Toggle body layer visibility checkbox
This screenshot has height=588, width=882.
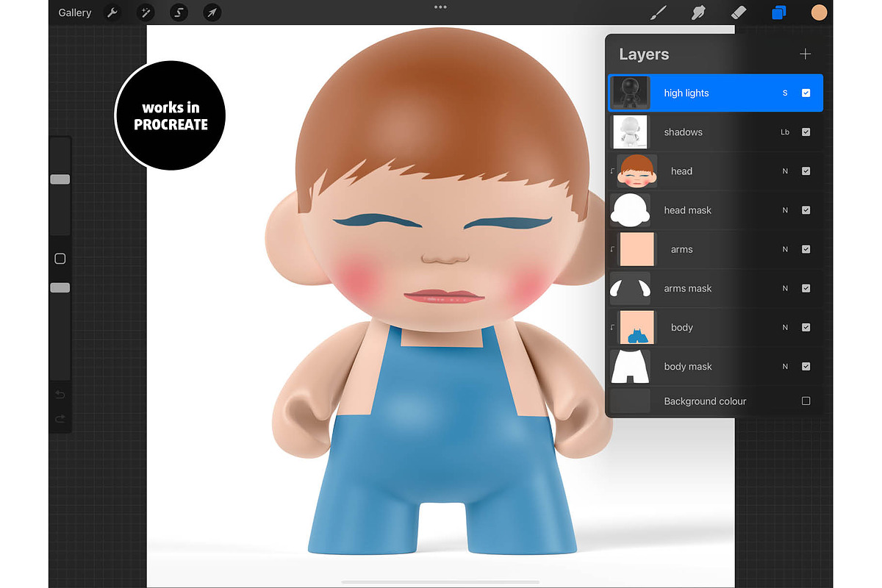pyautogui.click(x=806, y=327)
